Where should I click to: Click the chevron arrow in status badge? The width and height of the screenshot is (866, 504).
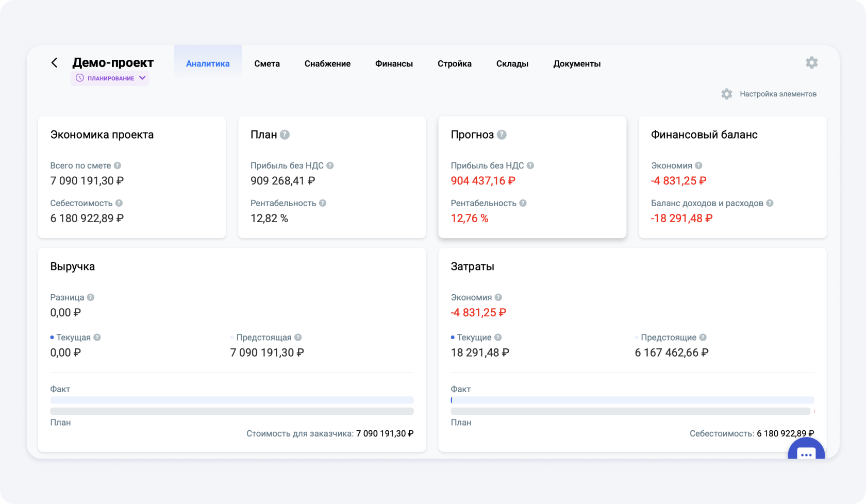point(143,78)
